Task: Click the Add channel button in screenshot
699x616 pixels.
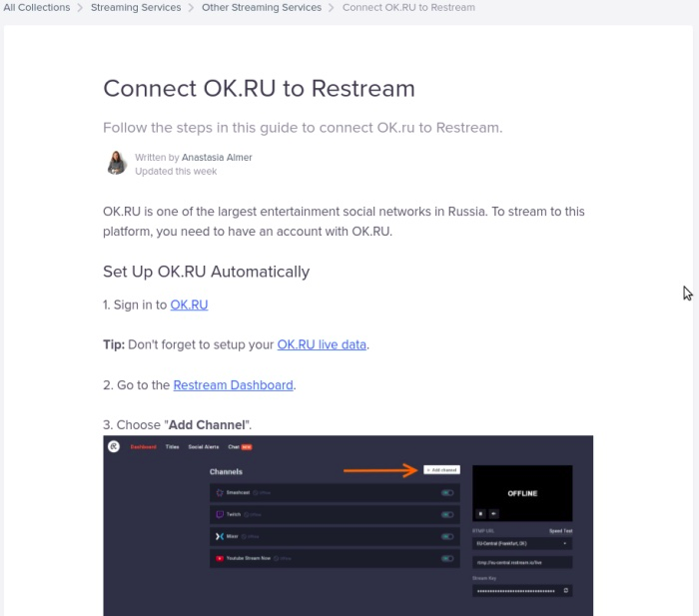Action: [x=441, y=469]
